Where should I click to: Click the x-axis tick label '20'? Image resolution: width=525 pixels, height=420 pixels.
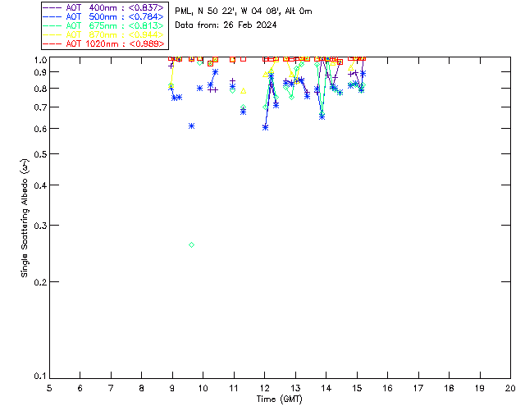pyautogui.click(x=510, y=388)
